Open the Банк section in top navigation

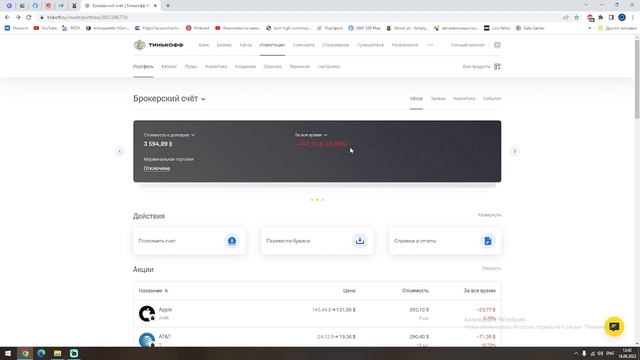click(204, 45)
